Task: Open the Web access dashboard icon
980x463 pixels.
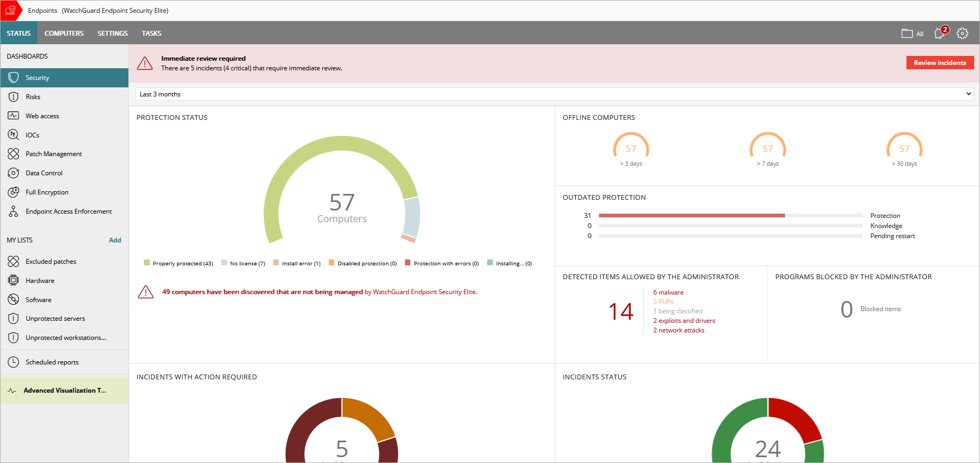Action: [x=14, y=116]
